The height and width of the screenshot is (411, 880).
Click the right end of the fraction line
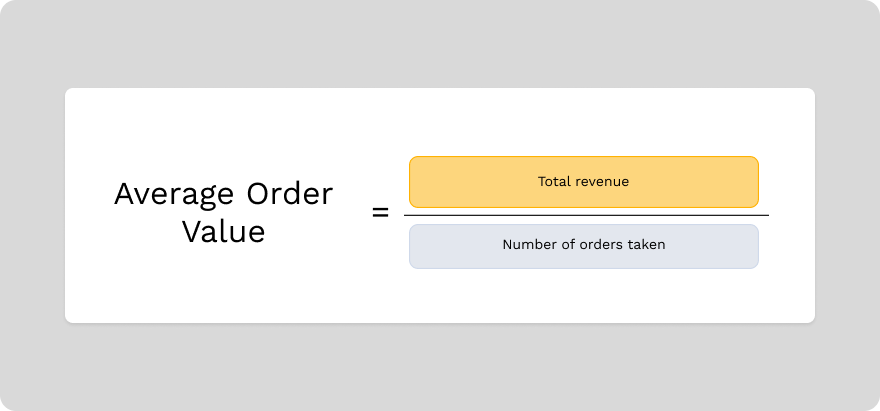(767, 215)
